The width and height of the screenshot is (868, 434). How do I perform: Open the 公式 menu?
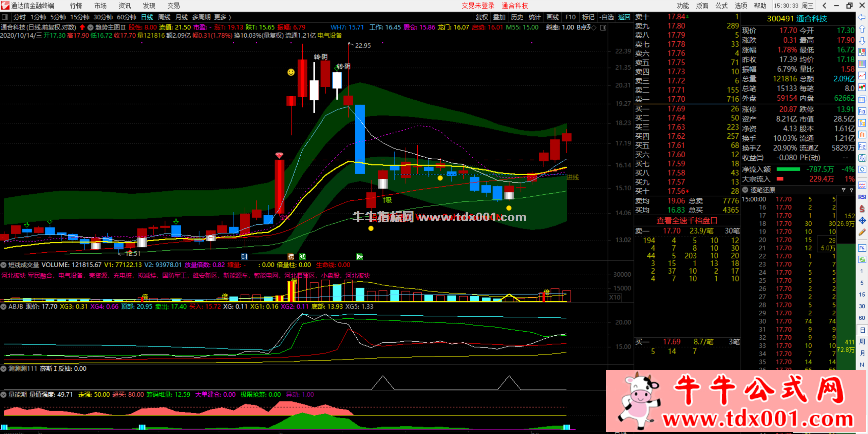tap(721, 5)
